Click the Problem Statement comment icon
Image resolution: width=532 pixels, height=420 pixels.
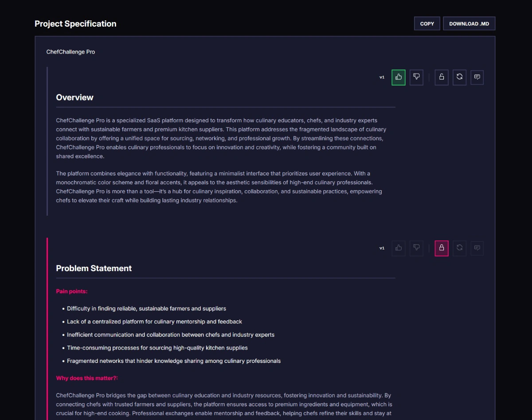[x=477, y=248]
